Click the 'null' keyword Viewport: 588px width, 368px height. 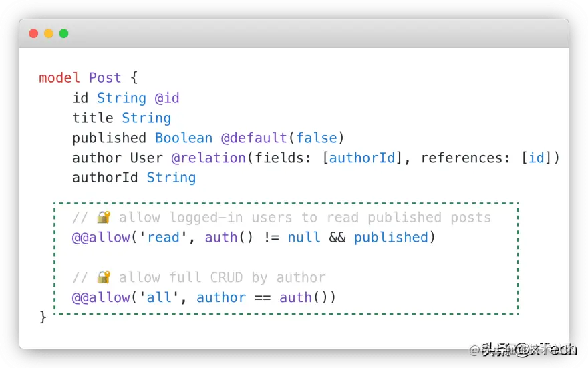(x=304, y=237)
